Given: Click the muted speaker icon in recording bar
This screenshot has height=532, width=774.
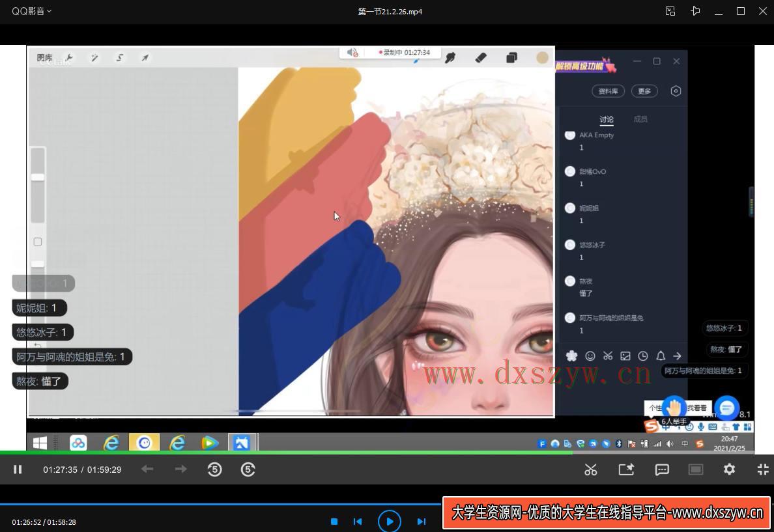Looking at the screenshot, I should (352, 52).
